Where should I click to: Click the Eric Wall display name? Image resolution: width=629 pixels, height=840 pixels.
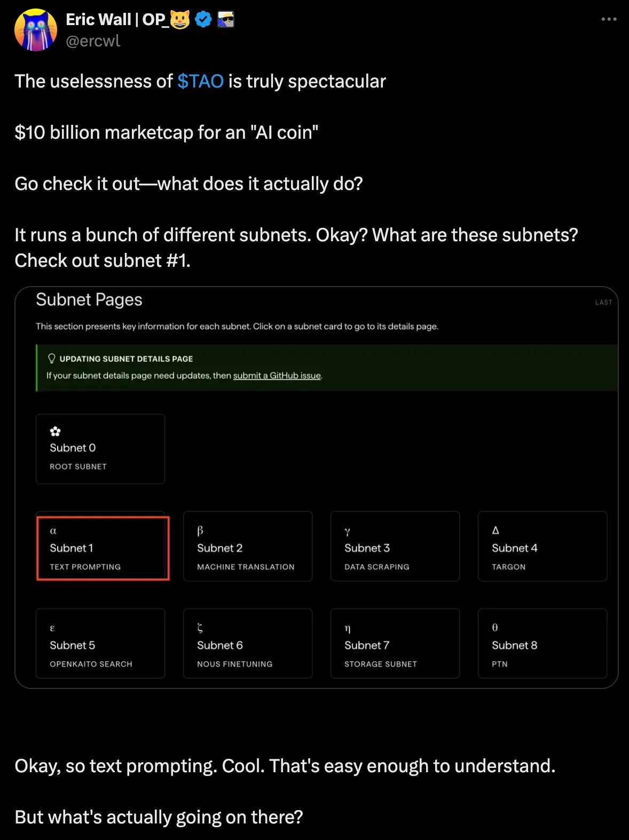click(115, 20)
